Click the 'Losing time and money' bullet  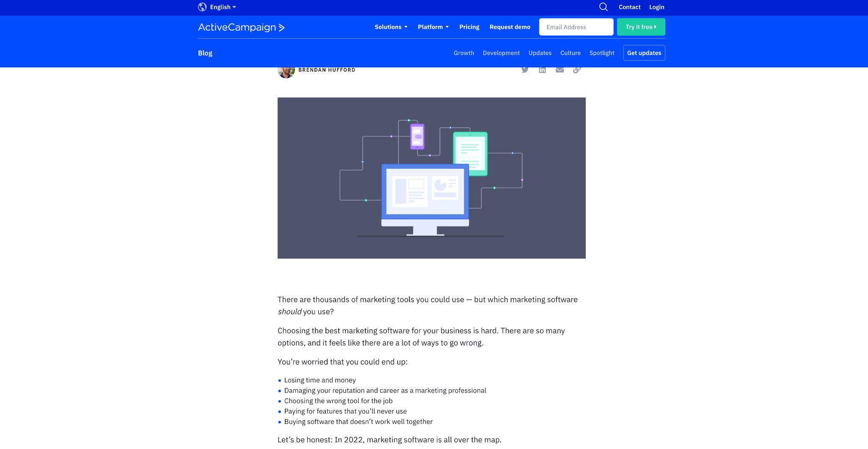(x=320, y=380)
